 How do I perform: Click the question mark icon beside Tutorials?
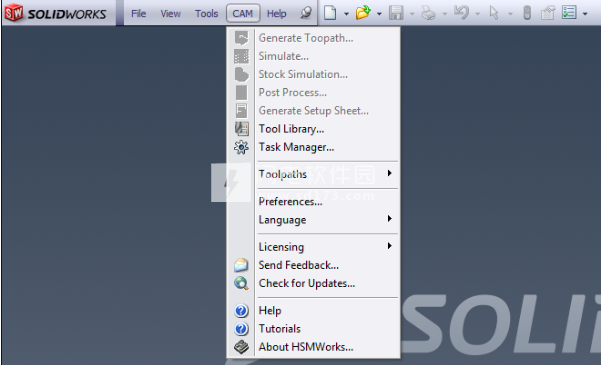pos(241,329)
